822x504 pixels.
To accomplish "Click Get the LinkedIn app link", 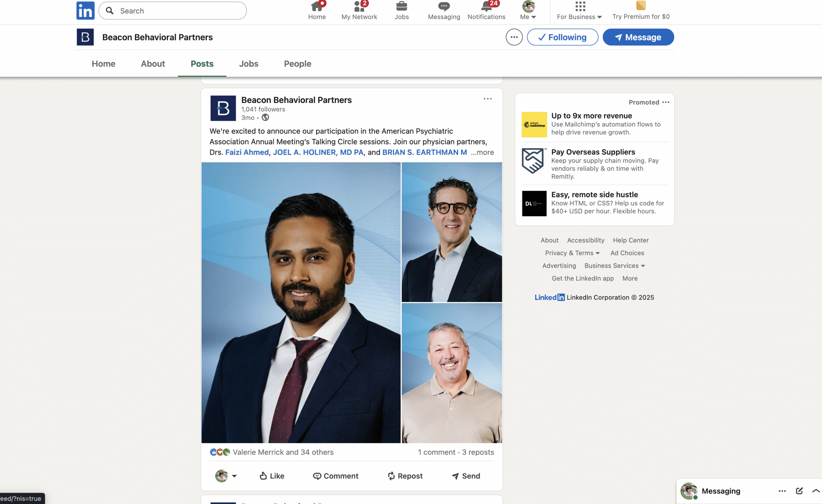I will pos(582,278).
